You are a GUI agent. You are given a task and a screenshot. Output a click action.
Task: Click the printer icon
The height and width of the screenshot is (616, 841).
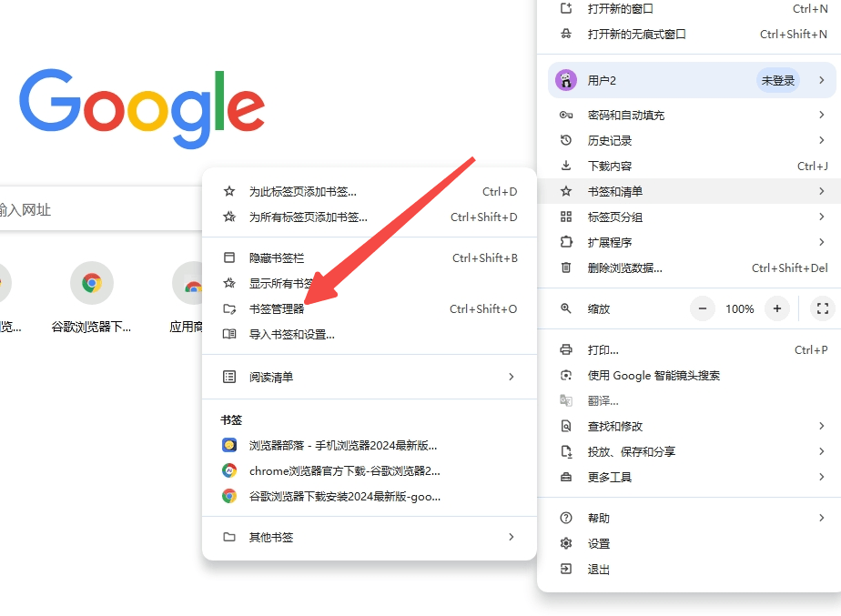point(566,349)
